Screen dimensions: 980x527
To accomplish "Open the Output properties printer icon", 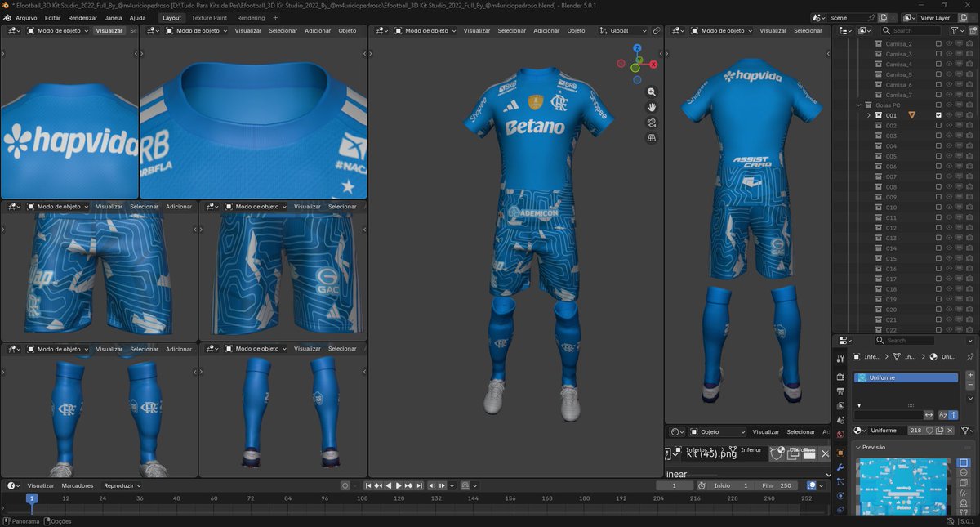I will (840, 391).
